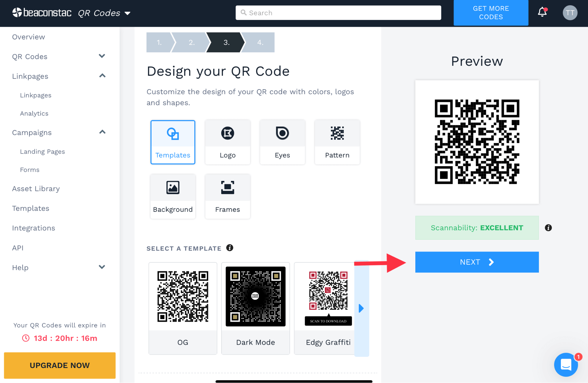Image resolution: width=588 pixels, height=383 pixels.
Task: Open the Logo customization panel
Action: 227,142
